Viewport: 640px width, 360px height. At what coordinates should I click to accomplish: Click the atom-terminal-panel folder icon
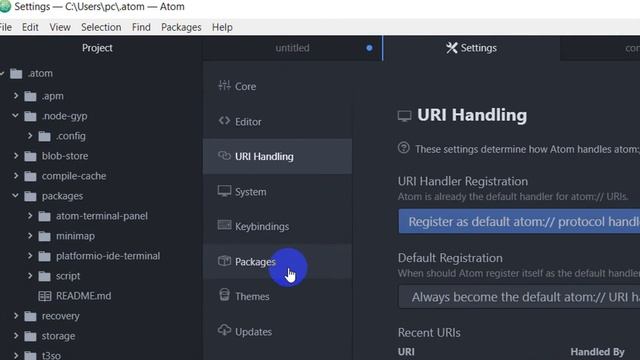[x=44, y=216]
